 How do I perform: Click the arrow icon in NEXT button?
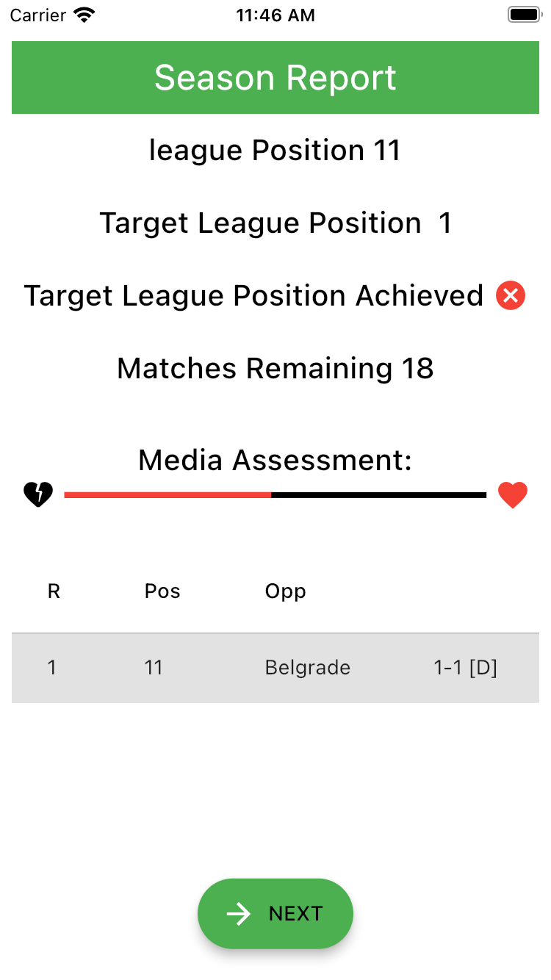point(238,913)
